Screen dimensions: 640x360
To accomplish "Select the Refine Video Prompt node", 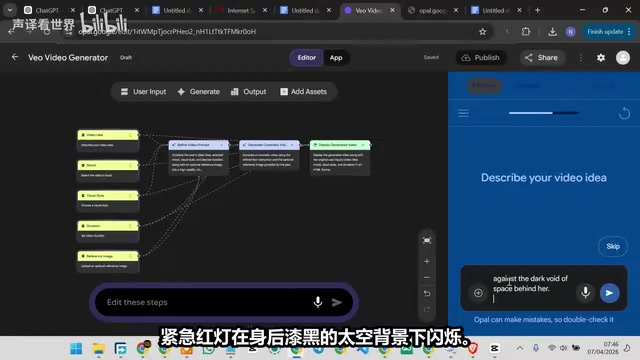I will coord(199,158).
